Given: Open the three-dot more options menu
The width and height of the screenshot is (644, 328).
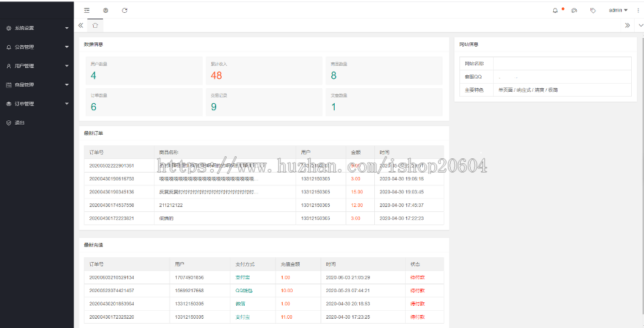Looking at the screenshot, I should click(x=638, y=10).
